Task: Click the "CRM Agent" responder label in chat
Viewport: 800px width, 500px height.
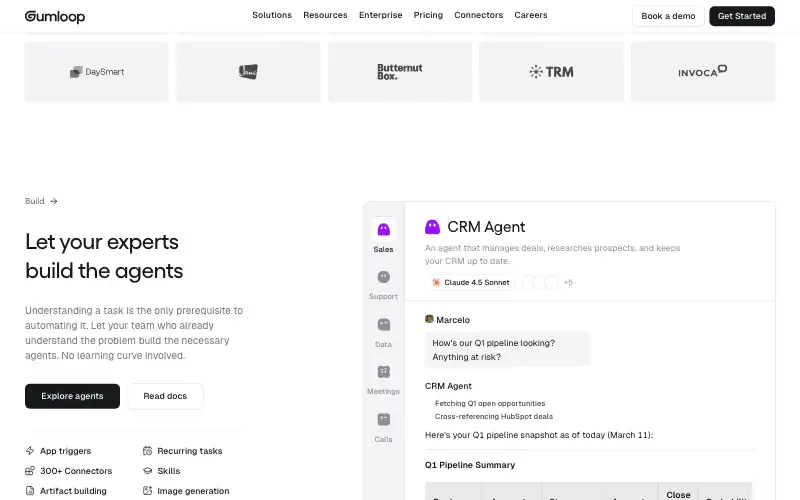Action: pyautogui.click(x=448, y=386)
